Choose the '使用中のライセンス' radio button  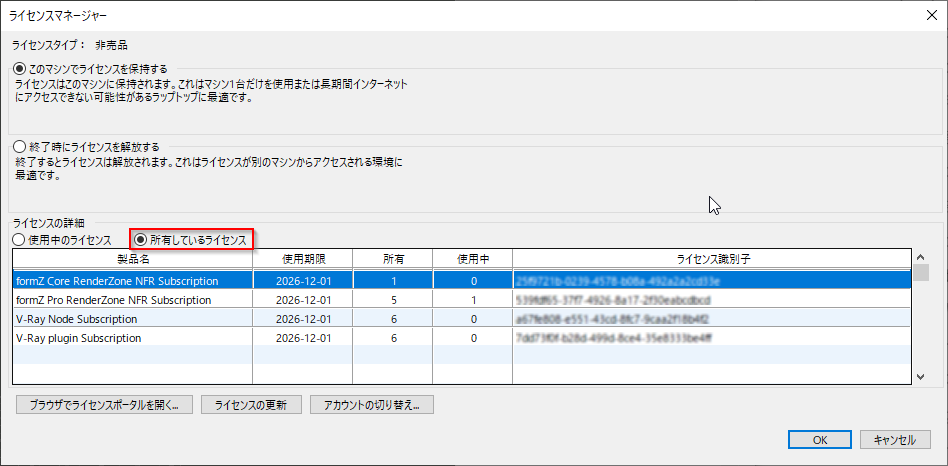(18, 240)
